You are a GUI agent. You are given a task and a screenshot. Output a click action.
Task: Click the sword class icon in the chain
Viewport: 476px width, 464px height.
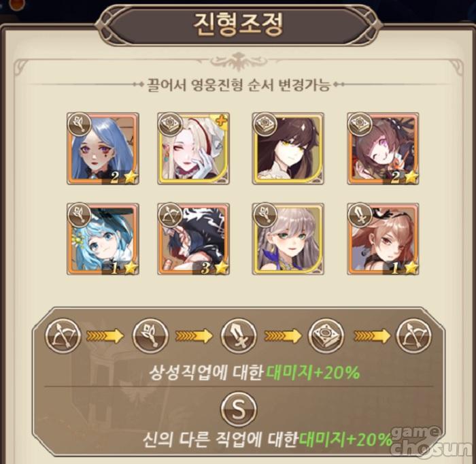click(x=239, y=336)
